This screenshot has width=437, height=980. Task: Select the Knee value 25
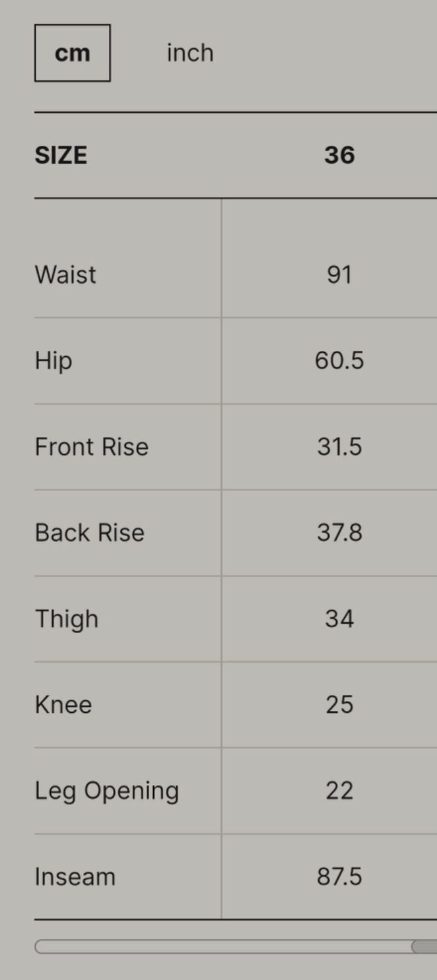click(339, 705)
